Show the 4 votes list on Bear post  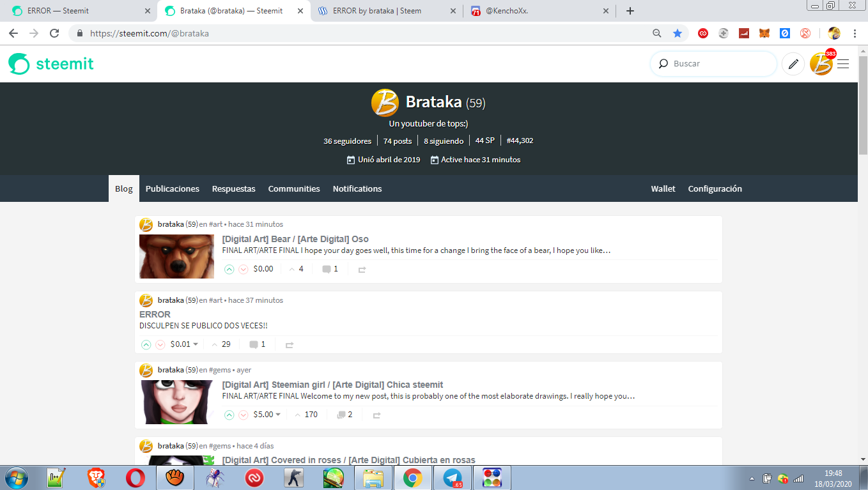[297, 269]
